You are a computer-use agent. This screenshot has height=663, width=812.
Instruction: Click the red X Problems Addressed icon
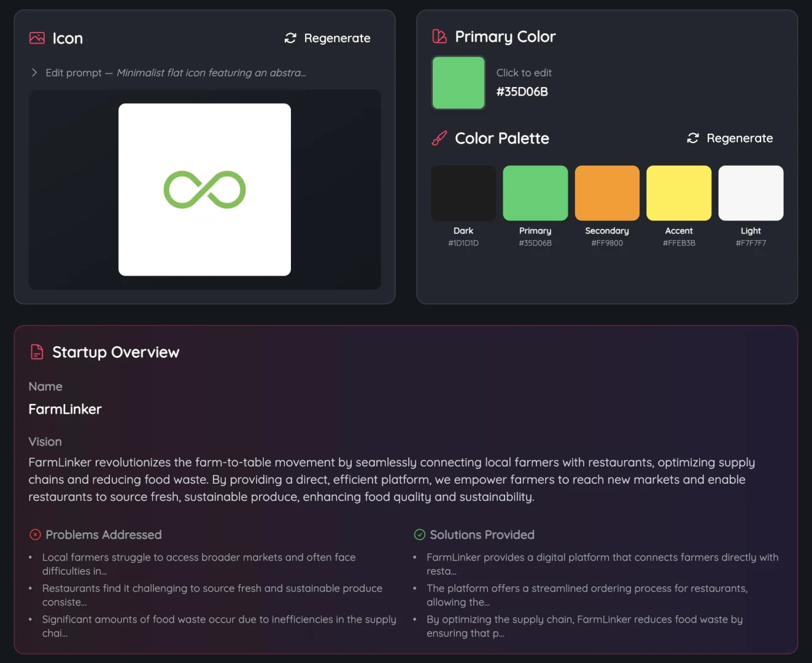coord(36,535)
